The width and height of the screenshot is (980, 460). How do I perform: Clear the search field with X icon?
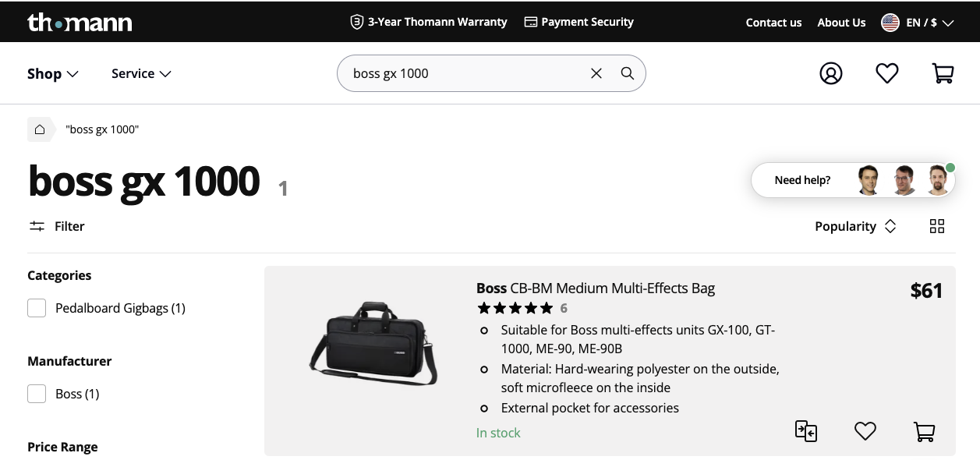[596, 73]
